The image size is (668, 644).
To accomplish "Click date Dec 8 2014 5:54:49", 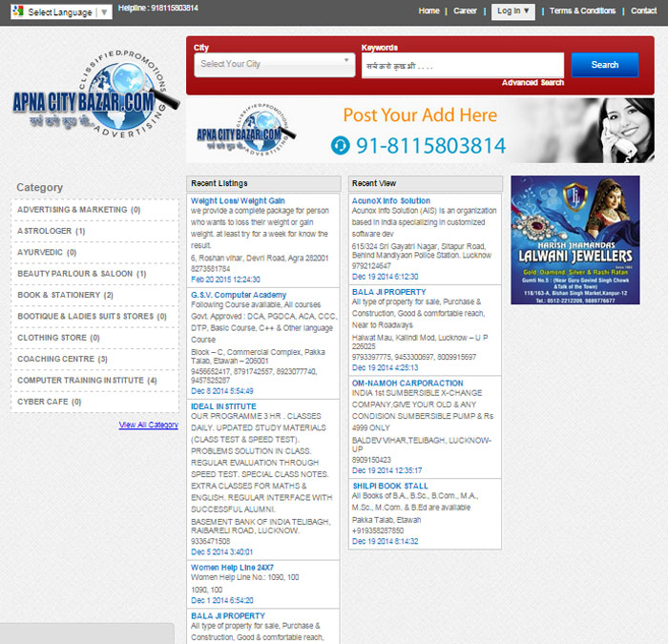I will click(x=222, y=390).
